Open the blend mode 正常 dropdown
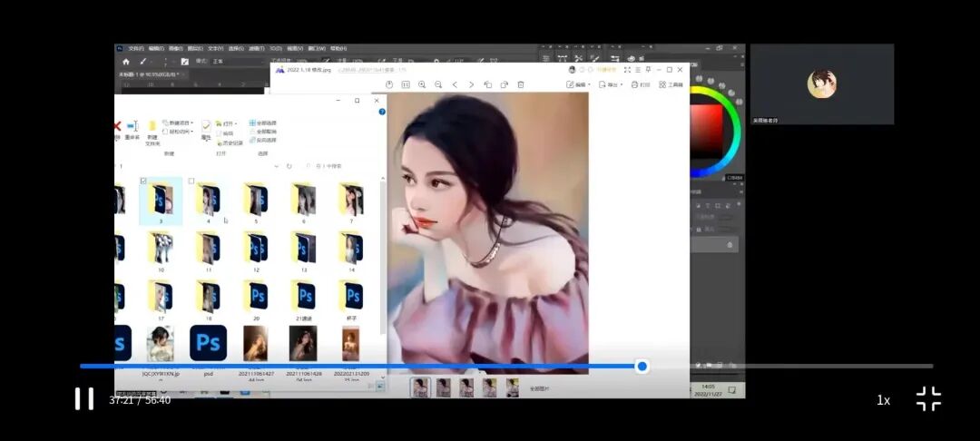The image size is (980, 441). [x=238, y=61]
